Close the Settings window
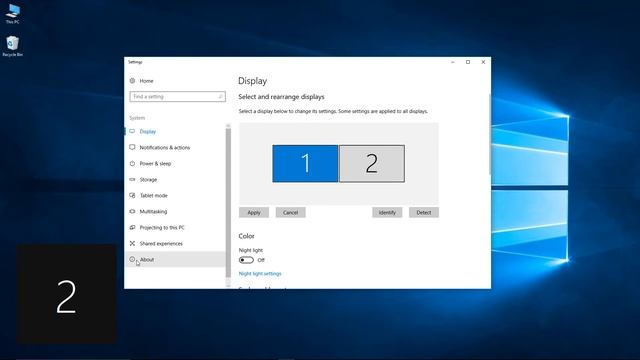This screenshot has height=360, width=640. pyautogui.click(x=483, y=62)
